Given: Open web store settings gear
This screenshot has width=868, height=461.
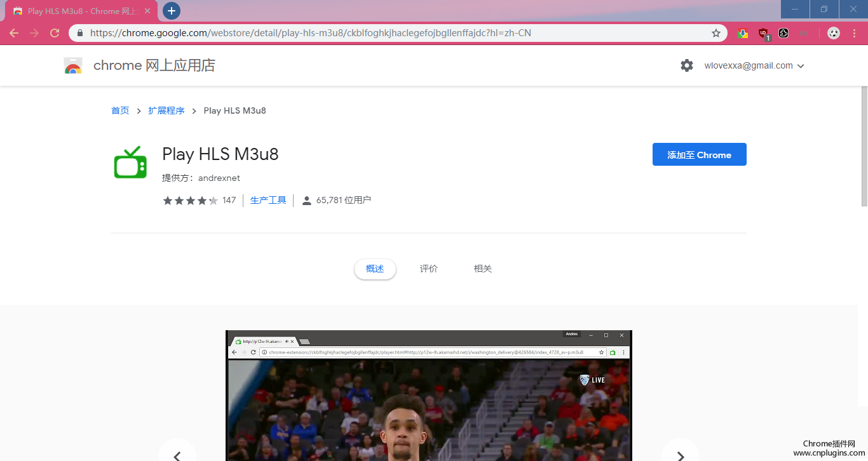Looking at the screenshot, I should click(687, 65).
